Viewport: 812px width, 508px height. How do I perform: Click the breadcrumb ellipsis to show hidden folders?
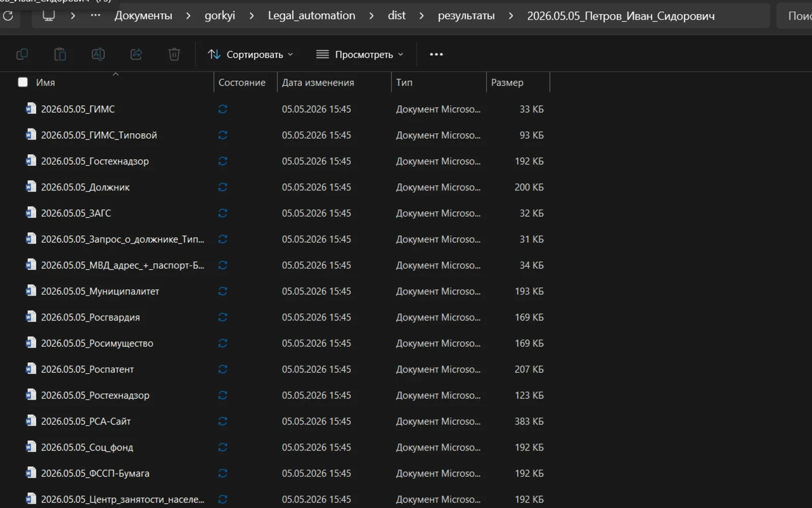[x=95, y=16]
